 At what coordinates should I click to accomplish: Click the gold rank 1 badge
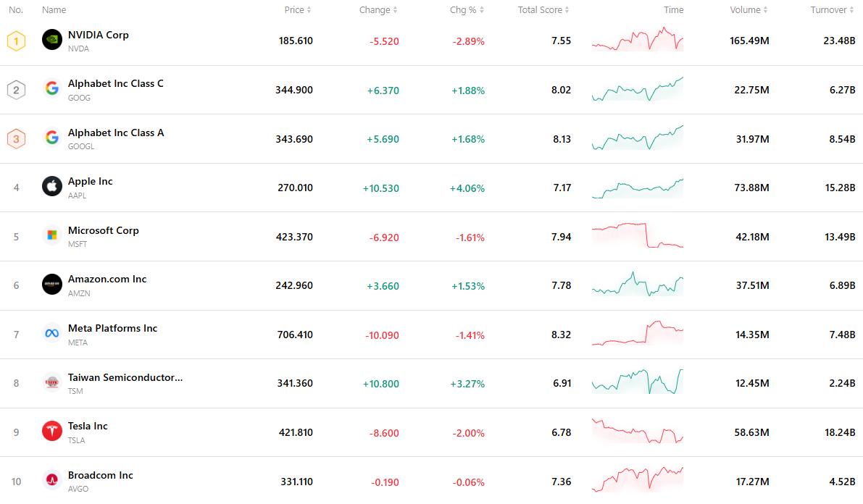(x=16, y=41)
